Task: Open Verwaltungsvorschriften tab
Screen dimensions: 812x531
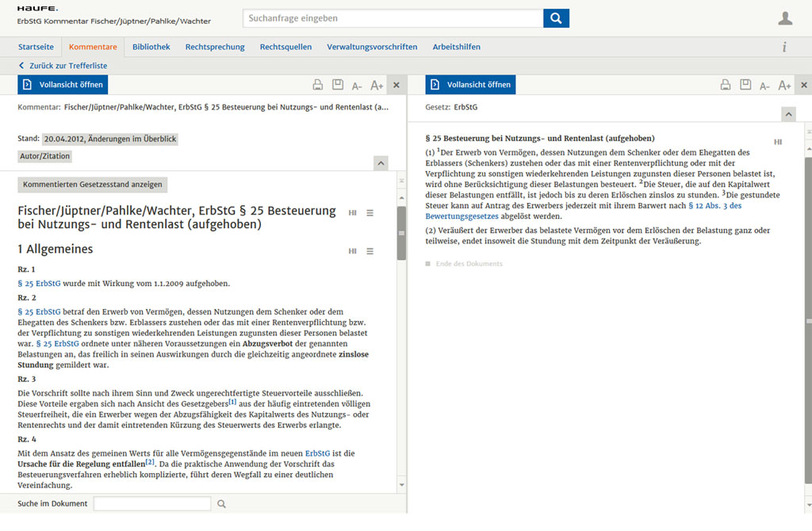Action: pyautogui.click(x=372, y=47)
